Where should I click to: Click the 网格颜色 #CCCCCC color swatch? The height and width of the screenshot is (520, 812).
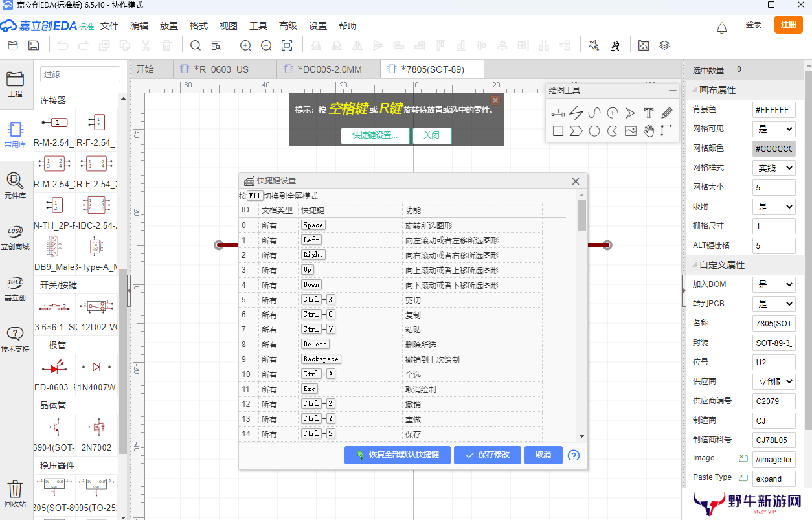[774, 148]
